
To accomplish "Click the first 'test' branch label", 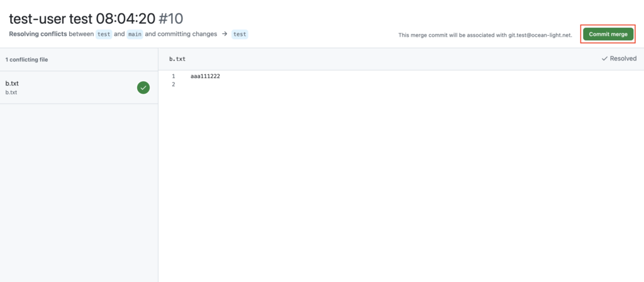I will click(104, 34).
